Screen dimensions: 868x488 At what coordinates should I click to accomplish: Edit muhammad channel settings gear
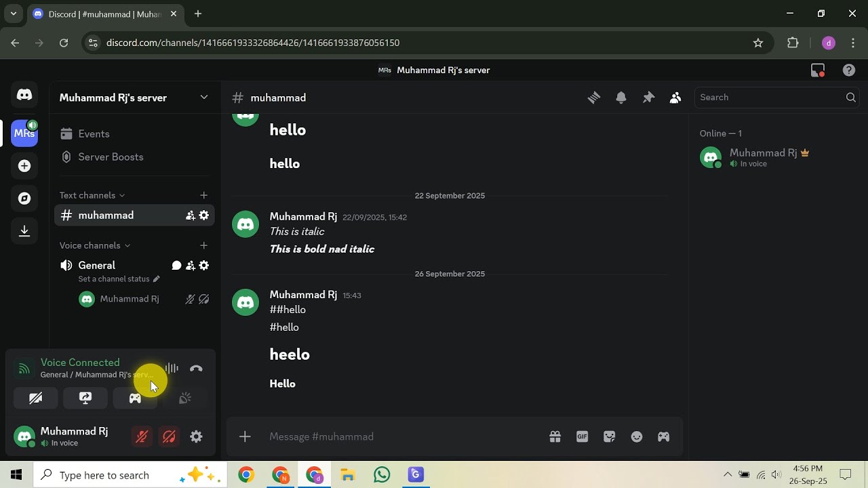point(204,216)
